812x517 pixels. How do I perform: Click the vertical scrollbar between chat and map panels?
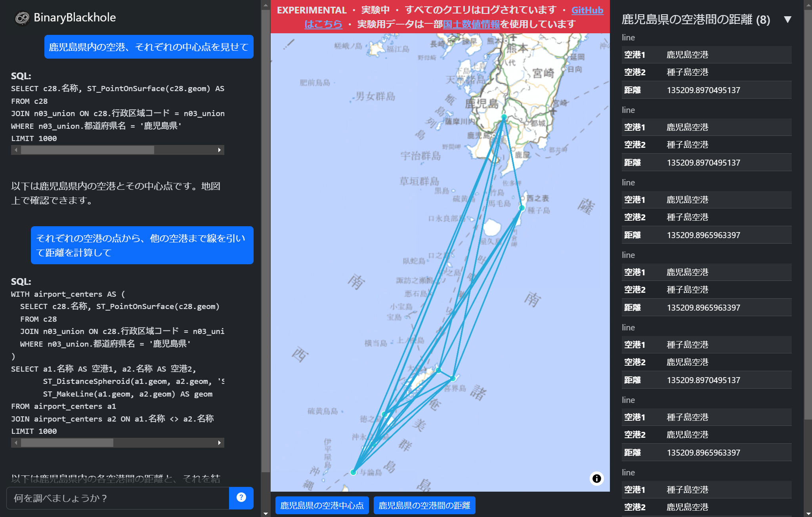[x=266, y=258]
